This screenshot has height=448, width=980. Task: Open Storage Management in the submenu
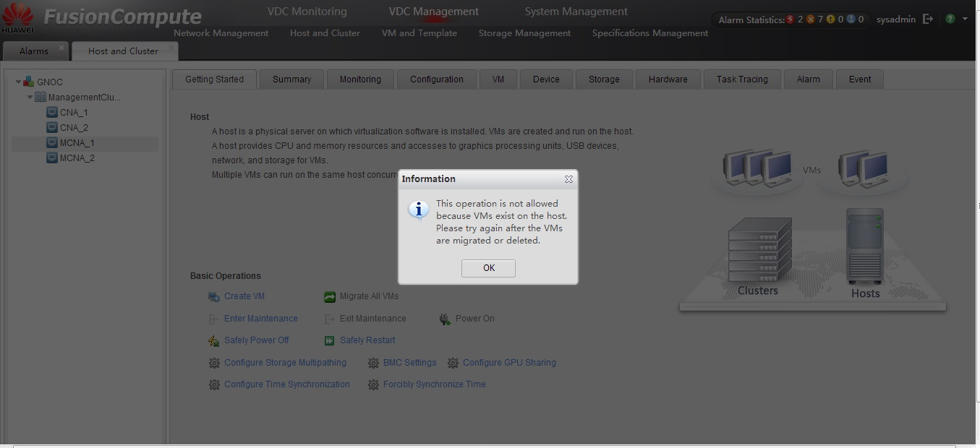[x=524, y=33]
